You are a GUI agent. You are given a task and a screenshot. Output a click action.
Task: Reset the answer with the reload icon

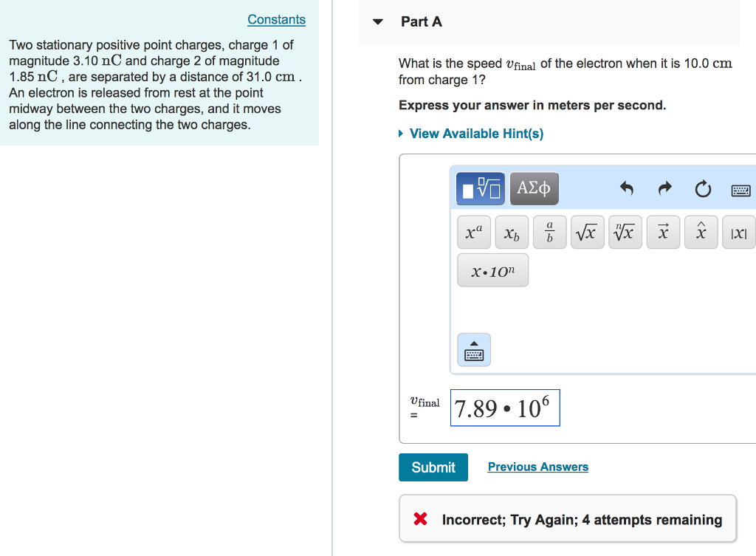tap(702, 189)
